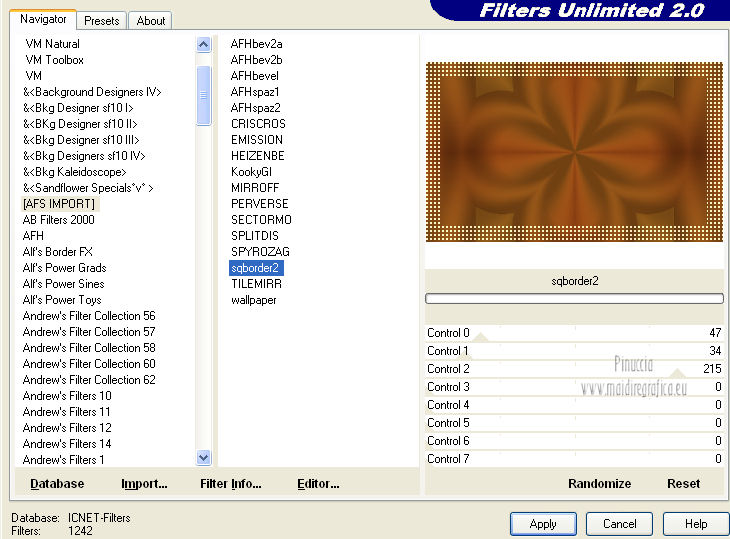The width and height of the screenshot is (730, 539).
Task: Select Andrew's Filters 12
Action: click(x=67, y=428)
